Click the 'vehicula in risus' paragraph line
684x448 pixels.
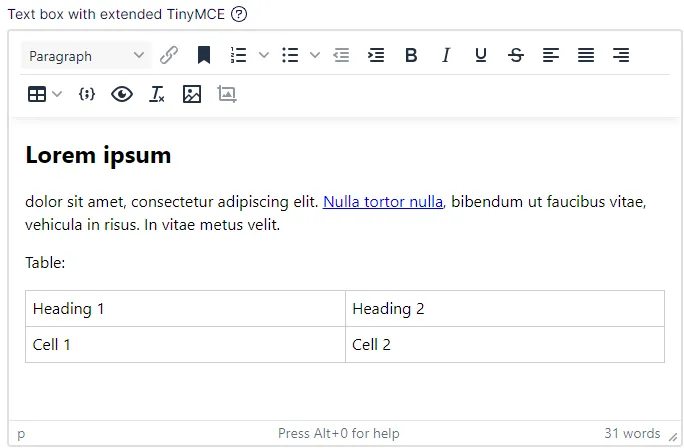[152, 225]
